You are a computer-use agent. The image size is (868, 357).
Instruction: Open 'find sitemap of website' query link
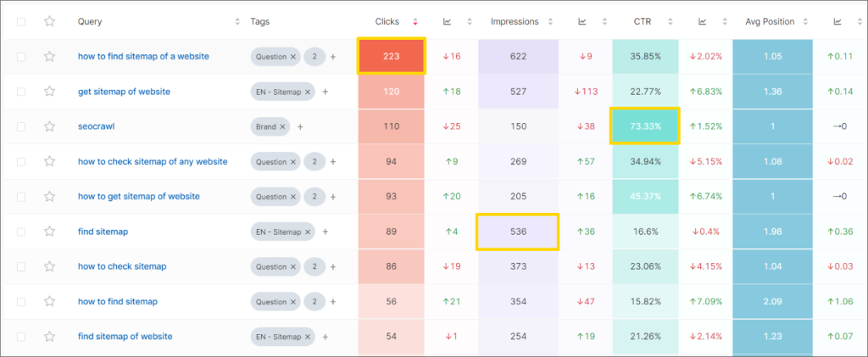[124, 336]
